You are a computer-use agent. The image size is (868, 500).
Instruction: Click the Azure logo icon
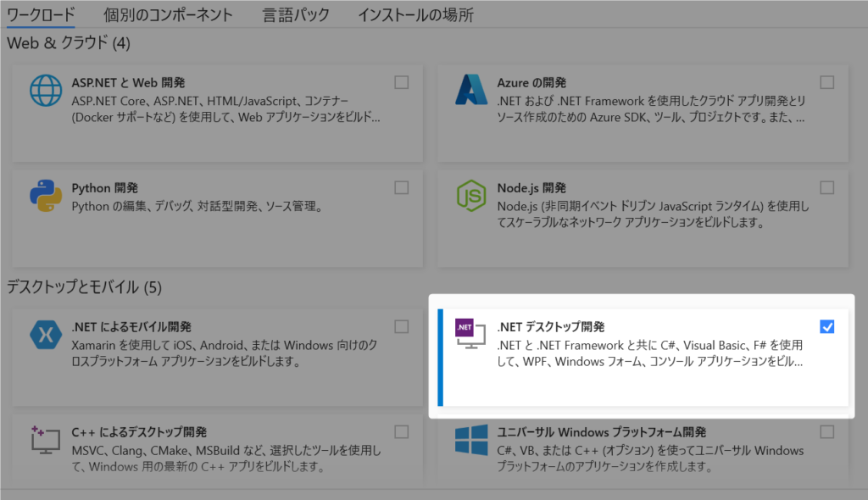[471, 90]
